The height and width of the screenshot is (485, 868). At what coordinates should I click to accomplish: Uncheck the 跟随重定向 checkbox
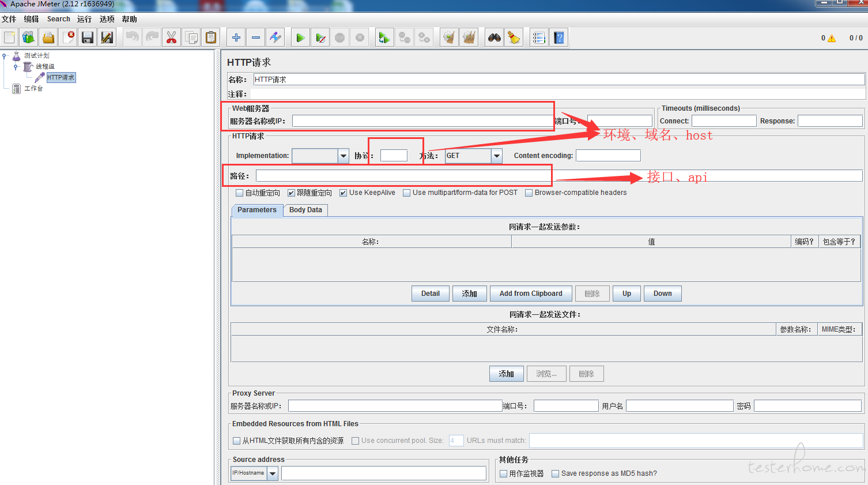click(x=291, y=193)
